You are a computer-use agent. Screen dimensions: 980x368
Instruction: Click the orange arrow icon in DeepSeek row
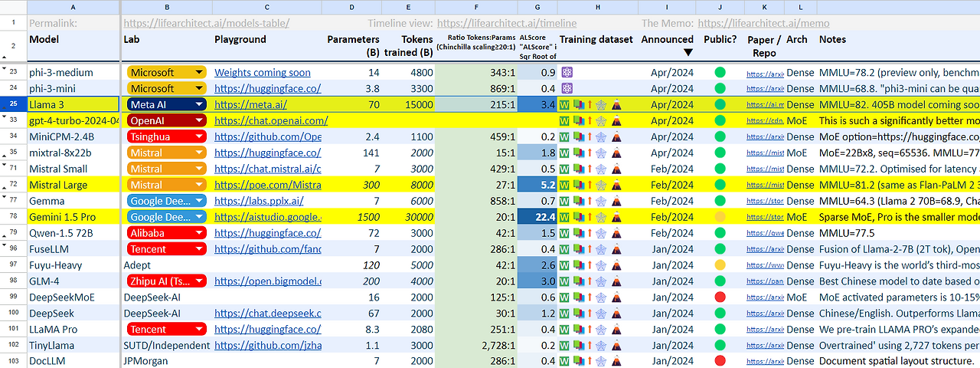[x=590, y=314]
